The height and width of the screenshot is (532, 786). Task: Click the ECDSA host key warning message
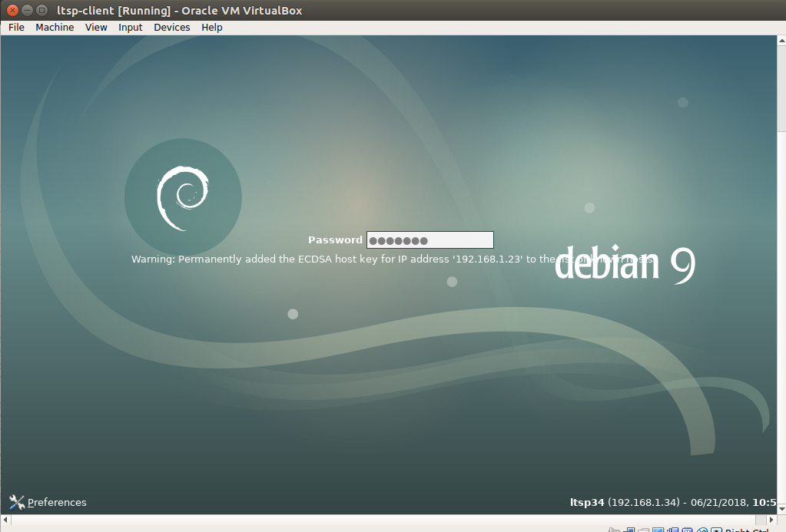click(392, 259)
